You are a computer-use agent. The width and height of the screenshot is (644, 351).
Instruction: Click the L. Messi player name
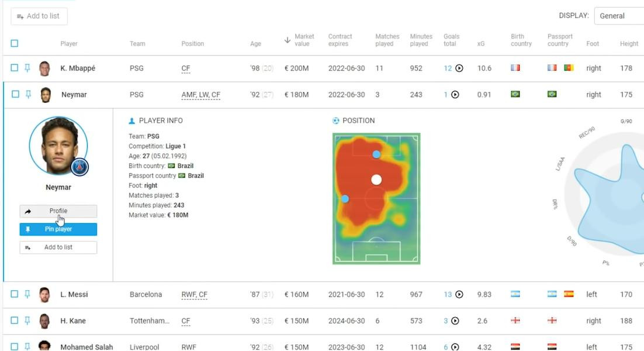[x=74, y=294]
